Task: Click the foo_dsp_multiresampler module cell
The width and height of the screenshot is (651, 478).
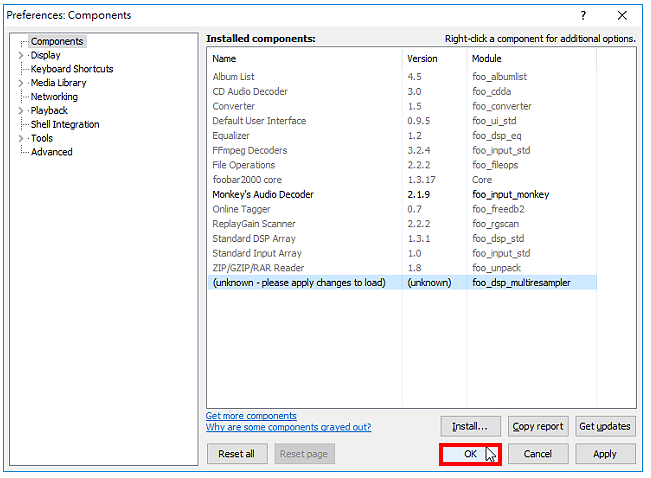Action: point(521,283)
